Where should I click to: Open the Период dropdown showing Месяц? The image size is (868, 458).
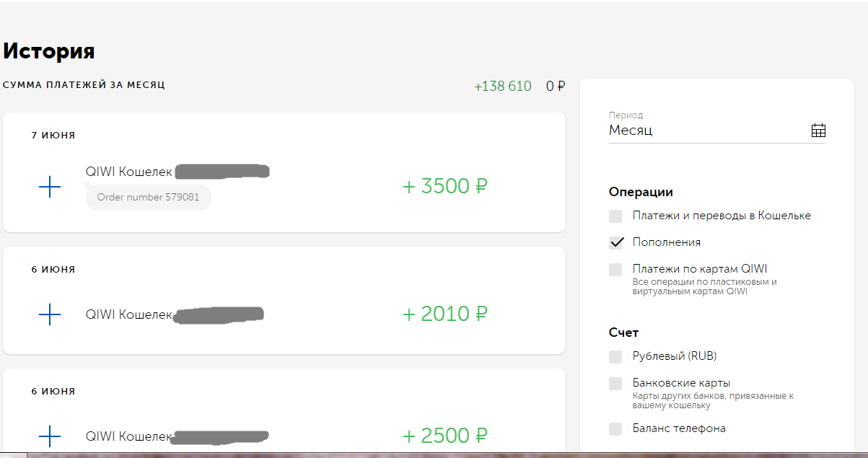pos(717,131)
